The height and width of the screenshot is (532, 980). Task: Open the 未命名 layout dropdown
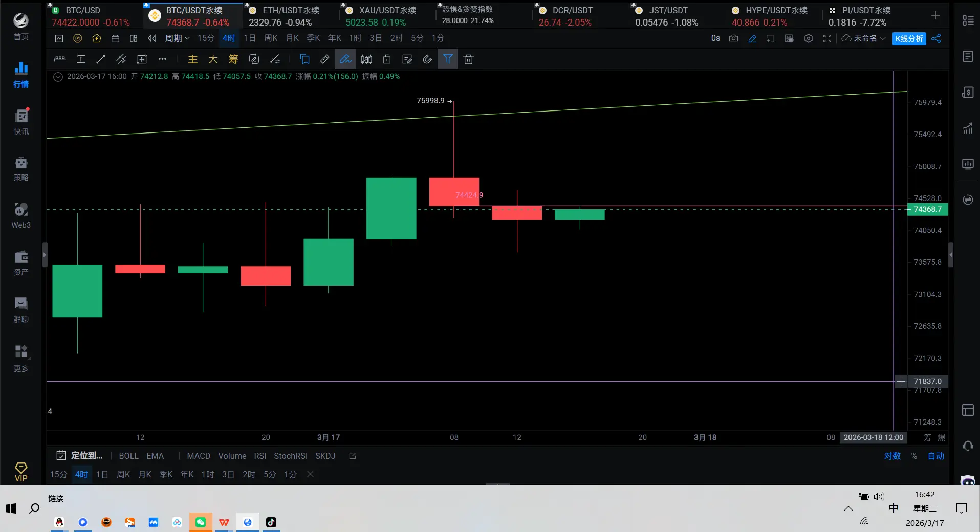coord(864,38)
